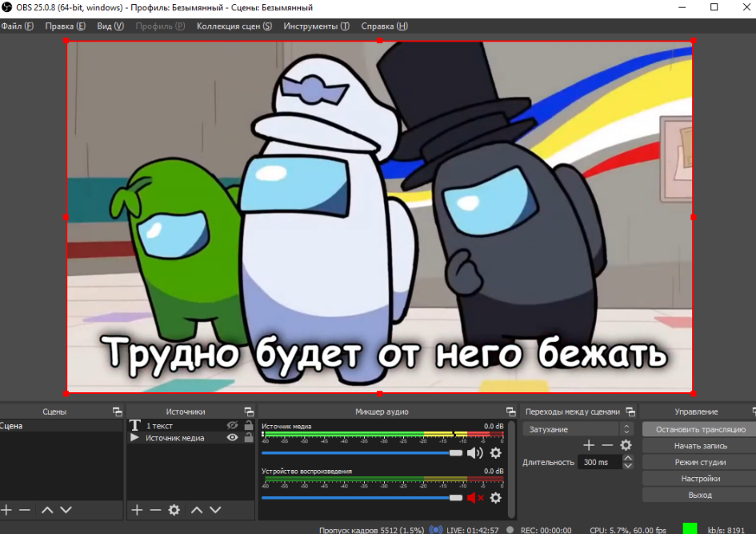Remove selected source with minus icon

click(155, 510)
